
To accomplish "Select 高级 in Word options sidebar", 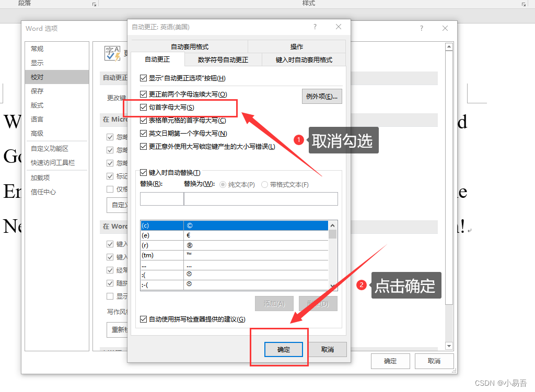I will (56, 134).
